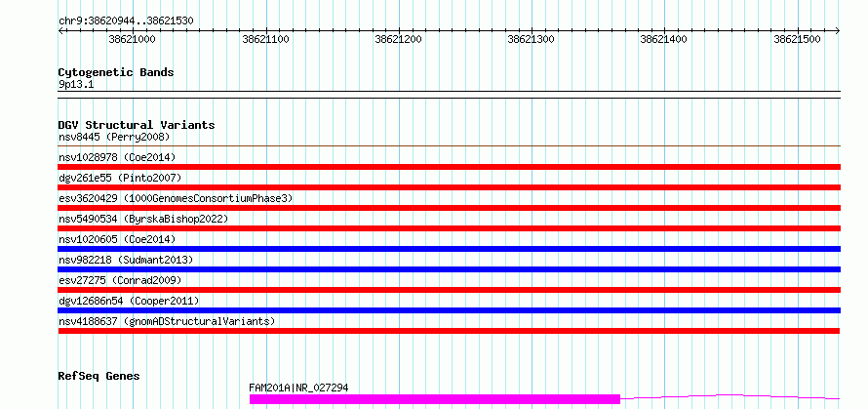Image resolution: width=868 pixels, height=409 pixels.
Task: Click the red bar under esv27275
Action: coord(449,290)
